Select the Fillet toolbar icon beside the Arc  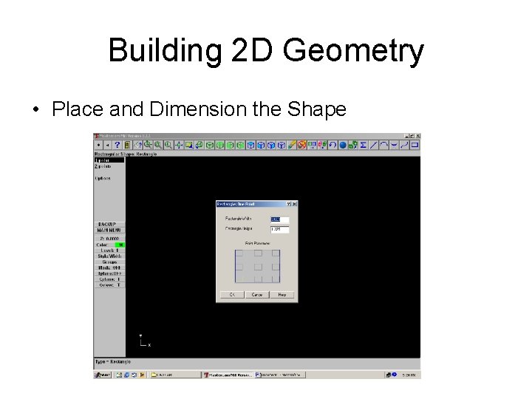pos(394,146)
